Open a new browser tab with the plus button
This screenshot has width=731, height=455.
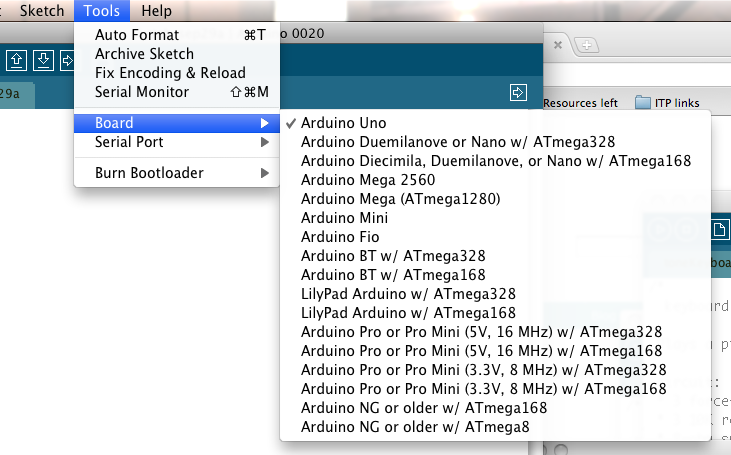587,45
